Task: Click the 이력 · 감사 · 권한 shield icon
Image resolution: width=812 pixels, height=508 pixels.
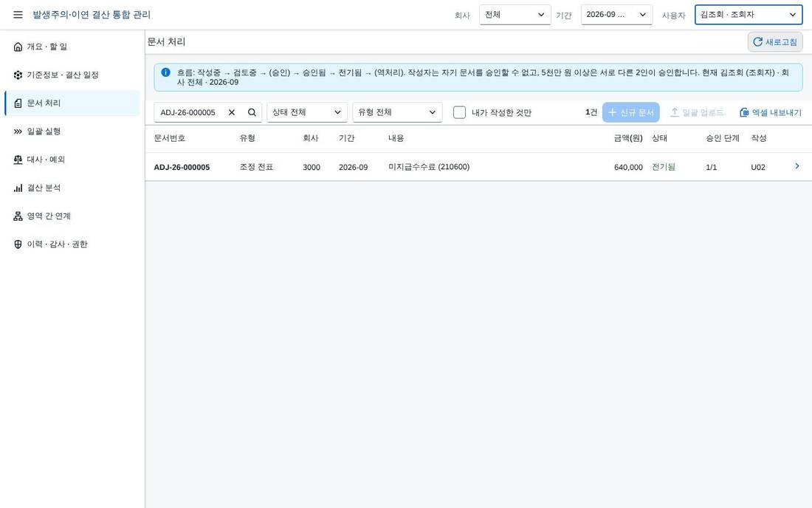Action: pos(18,244)
